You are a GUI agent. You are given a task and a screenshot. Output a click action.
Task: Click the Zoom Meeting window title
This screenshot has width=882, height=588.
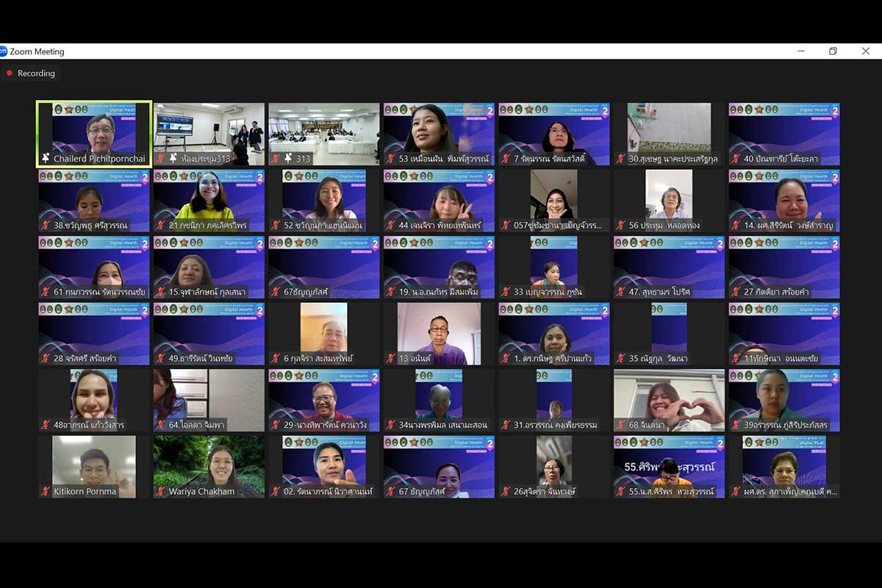pos(37,51)
